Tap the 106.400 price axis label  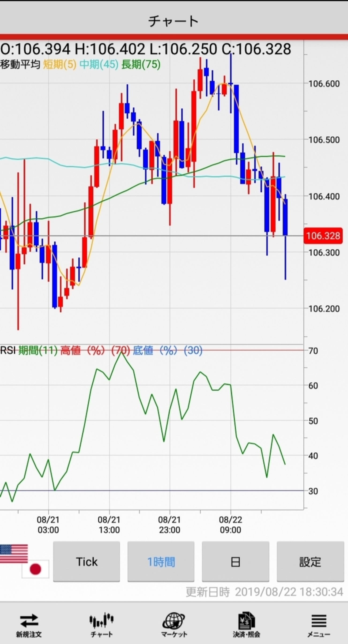pyautogui.click(x=324, y=196)
